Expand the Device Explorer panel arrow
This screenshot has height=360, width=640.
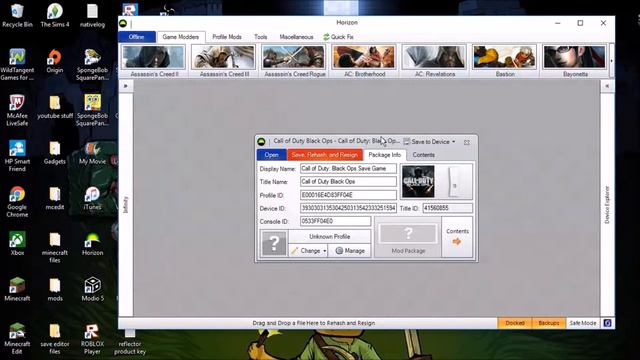[x=607, y=86]
